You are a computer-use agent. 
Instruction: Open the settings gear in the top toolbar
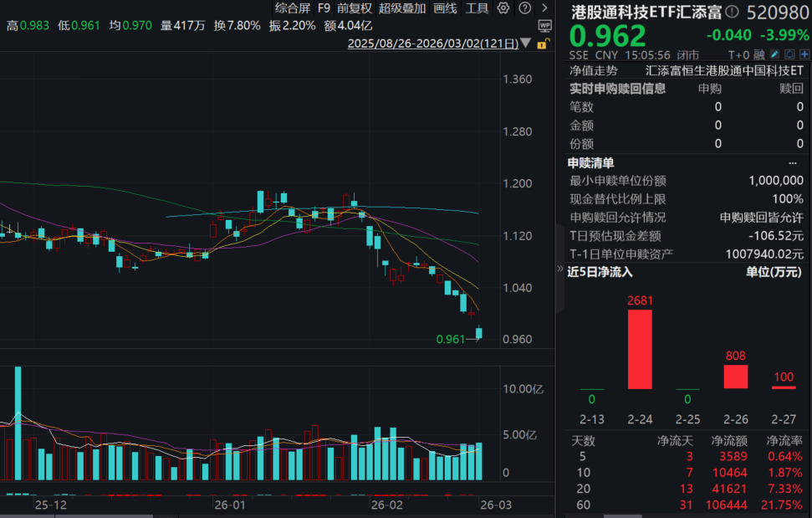click(502, 8)
